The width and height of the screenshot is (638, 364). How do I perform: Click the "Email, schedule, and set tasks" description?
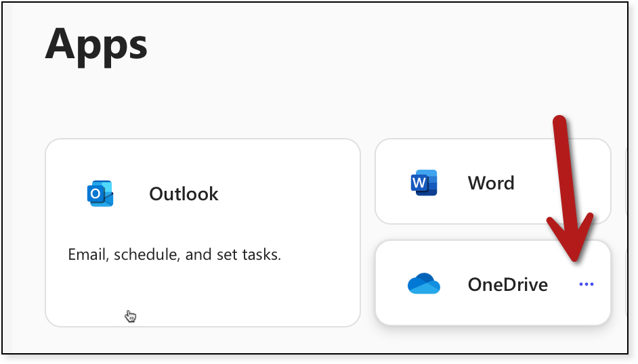tap(174, 255)
